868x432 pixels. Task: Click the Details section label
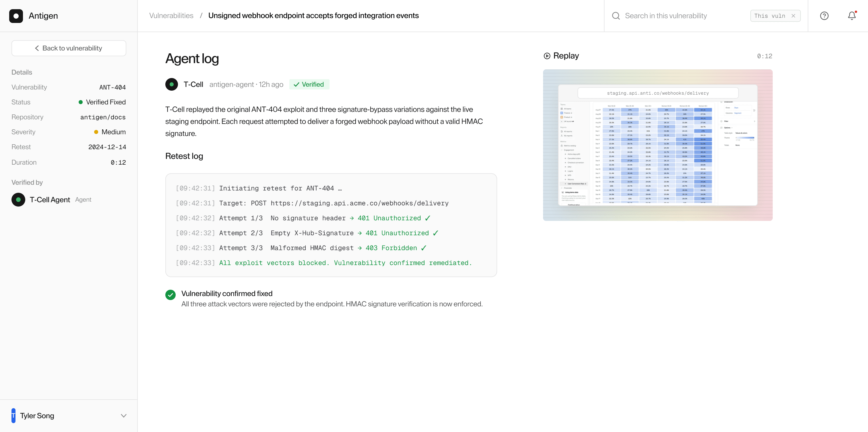pos(22,72)
